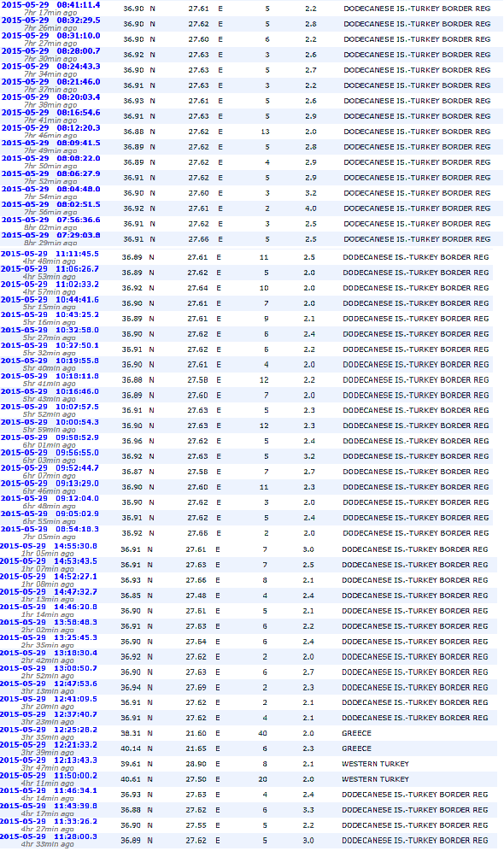Open the Western Turkey event at 12:13:43.3
The width and height of the screenshot is (504, 851).
[49, 760]
